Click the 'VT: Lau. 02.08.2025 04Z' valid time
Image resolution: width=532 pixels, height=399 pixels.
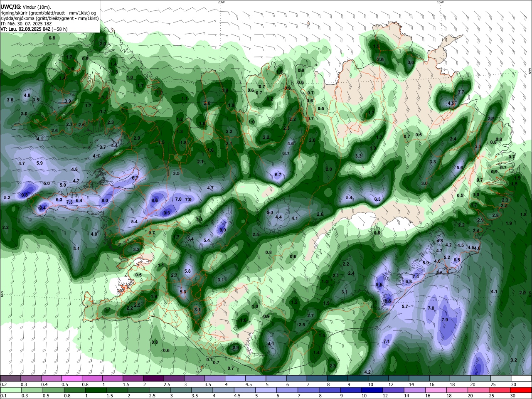pos(26,29)
